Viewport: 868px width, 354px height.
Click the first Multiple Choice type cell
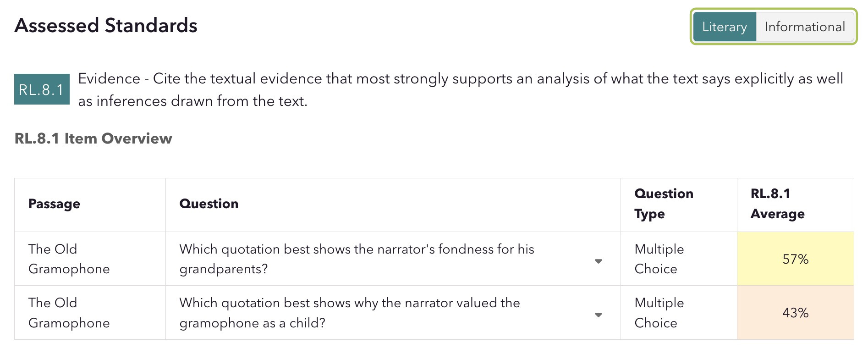pyautogui.click(x=659, y=259)
